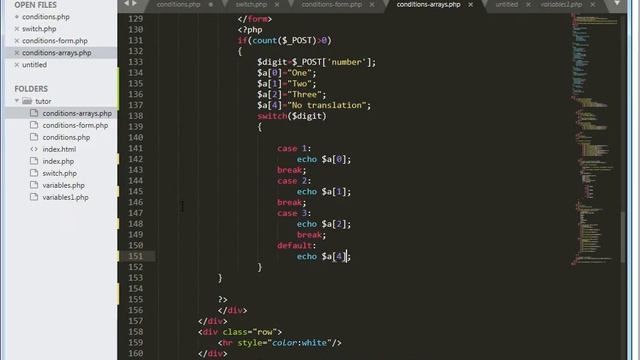Open the tab list dropdown arrow
Screen dimensions: 640x360
pos(617,3)
